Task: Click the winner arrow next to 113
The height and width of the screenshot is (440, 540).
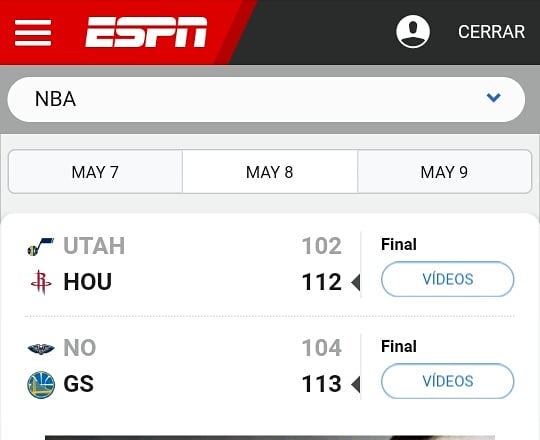Action: pyautogui.click(x=355, y=384)
